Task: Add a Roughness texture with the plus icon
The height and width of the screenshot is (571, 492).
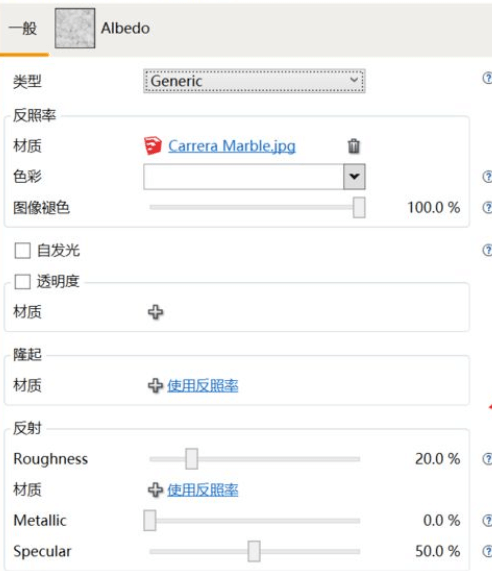Action: coord(156,490)
